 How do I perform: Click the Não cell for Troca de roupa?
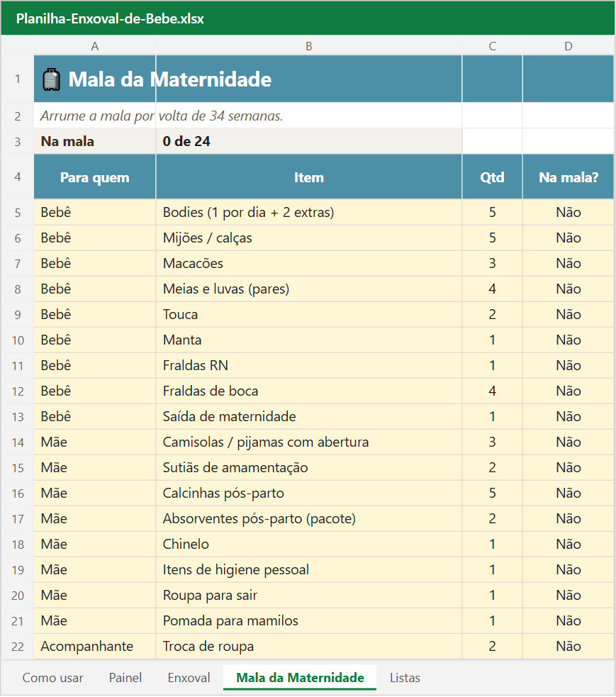[569, 647]
